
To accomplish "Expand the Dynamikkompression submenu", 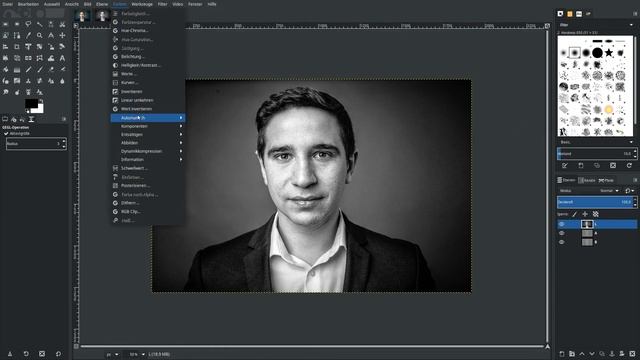I will coord(148,151).
